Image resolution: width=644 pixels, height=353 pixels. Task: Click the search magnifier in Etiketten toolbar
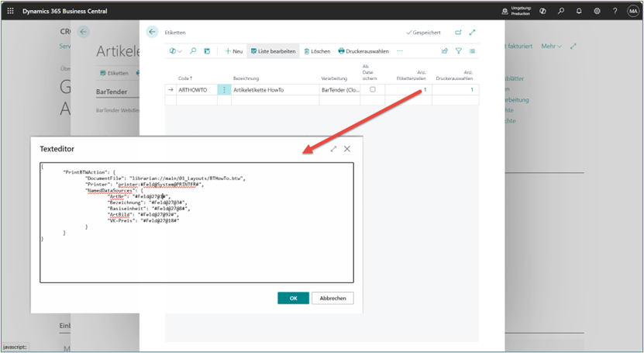[x=193, y=51]
